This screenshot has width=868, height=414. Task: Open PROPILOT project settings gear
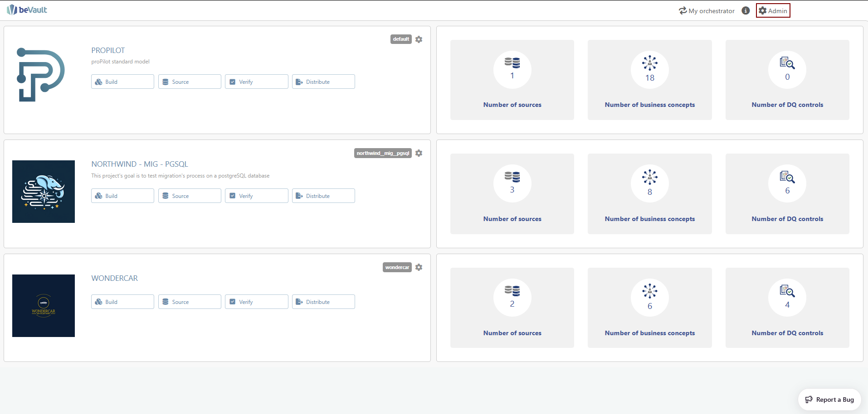pyautogui.click(x=419, y=39)
